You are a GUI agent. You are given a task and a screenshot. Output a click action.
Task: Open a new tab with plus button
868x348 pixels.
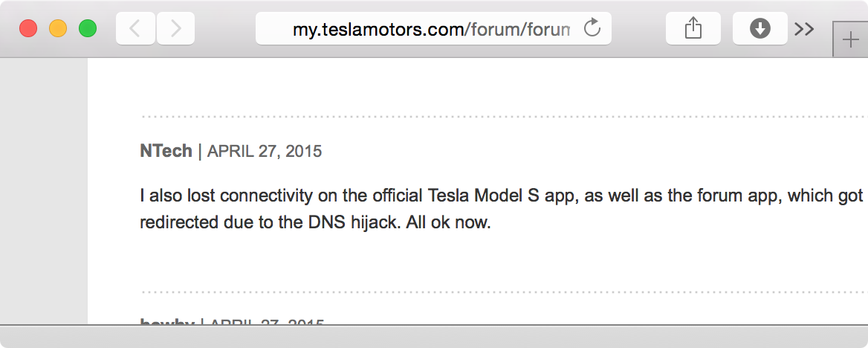pyautogui.click(x=850, y=40)
